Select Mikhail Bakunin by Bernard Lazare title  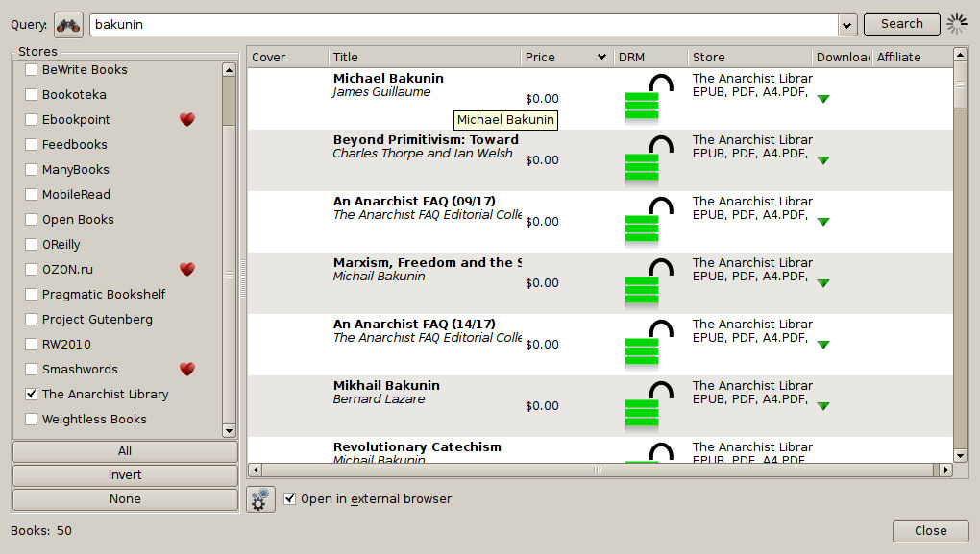386,385
